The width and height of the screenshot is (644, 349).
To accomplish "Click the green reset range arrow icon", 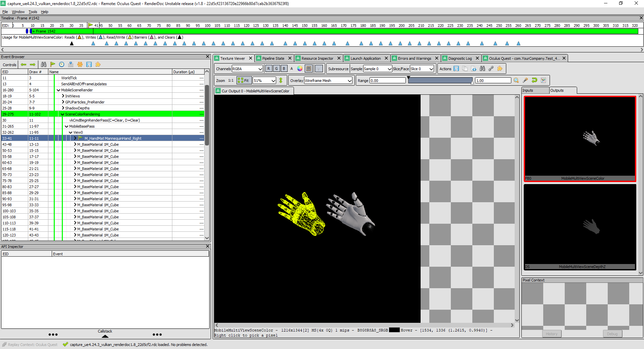I will [x=534, y=80].
